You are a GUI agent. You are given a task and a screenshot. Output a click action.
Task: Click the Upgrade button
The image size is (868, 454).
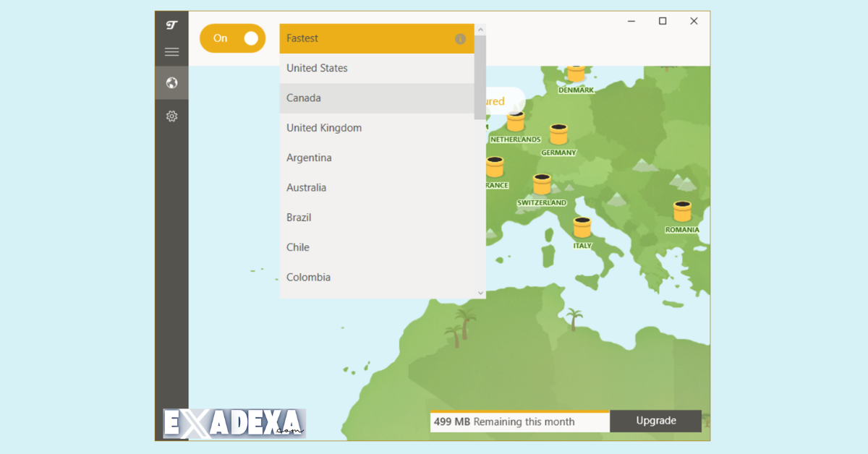click(655, 421)
